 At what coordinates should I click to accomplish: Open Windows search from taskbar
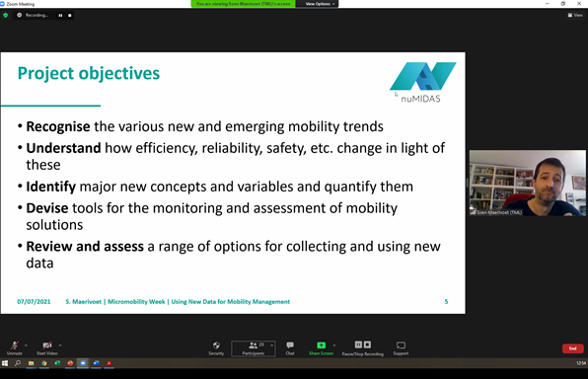(x=18, y=363)
